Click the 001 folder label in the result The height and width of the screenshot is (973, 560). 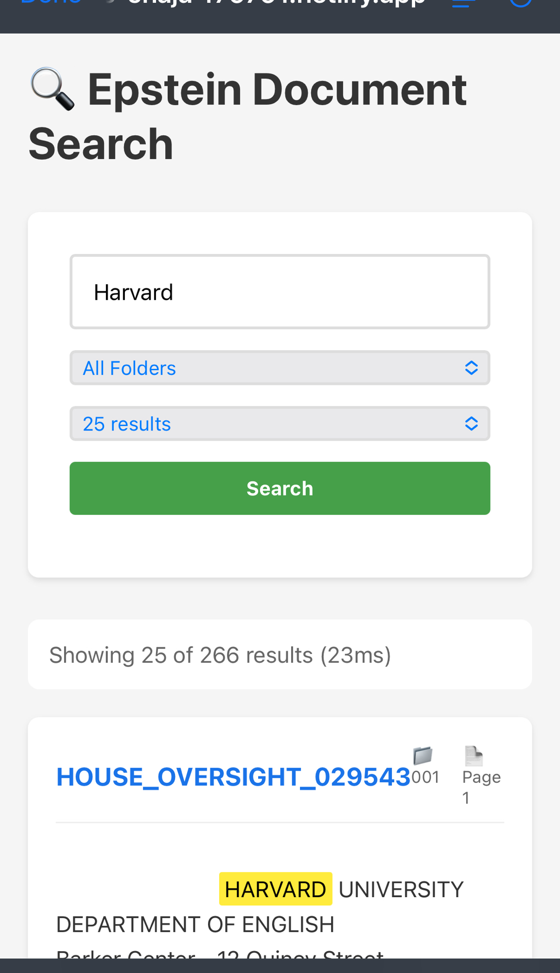click(425, 777)
